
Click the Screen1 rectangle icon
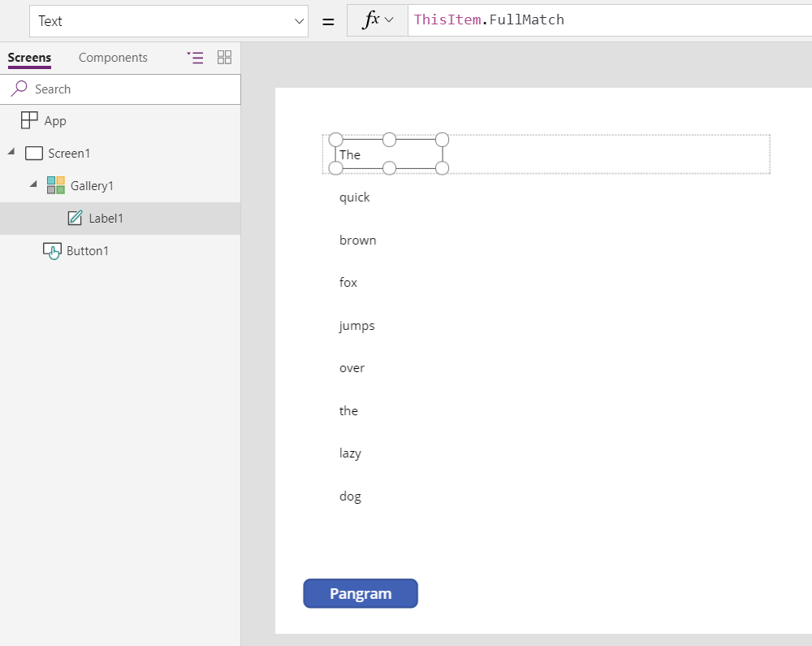(x=34, y=154)
